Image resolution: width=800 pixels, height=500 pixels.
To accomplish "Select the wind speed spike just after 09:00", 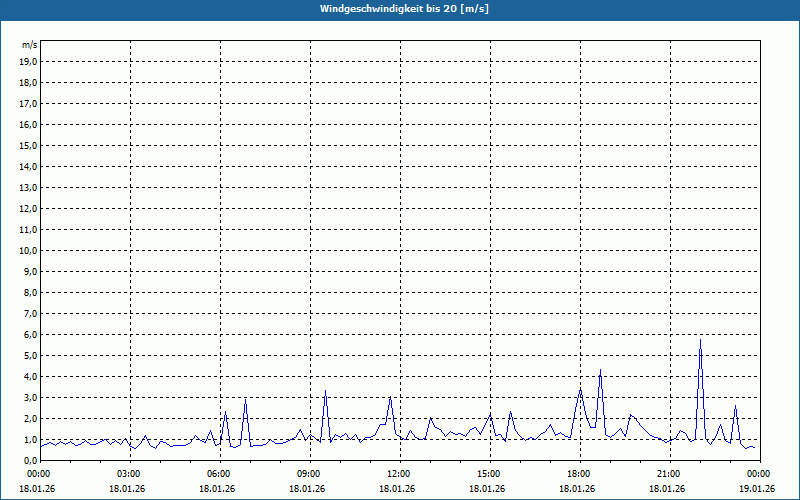I will click(x=325, y=391).
